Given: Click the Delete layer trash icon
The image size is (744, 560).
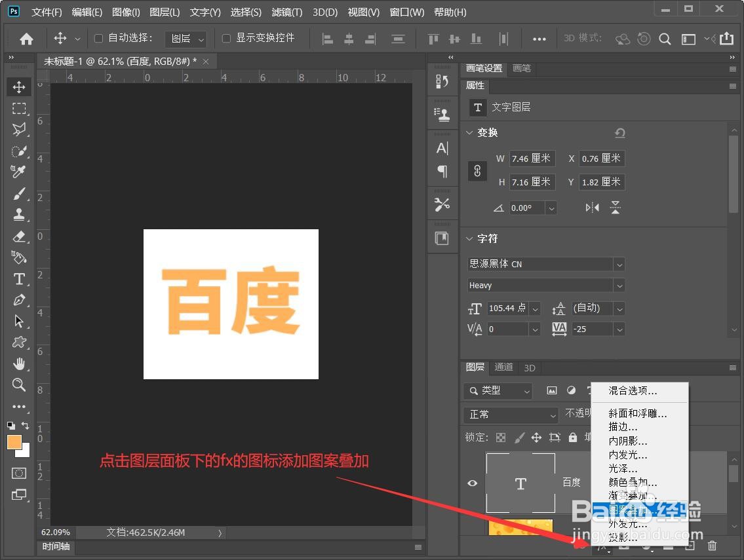Looking at the screenshot, I should [x=712, y=546].
